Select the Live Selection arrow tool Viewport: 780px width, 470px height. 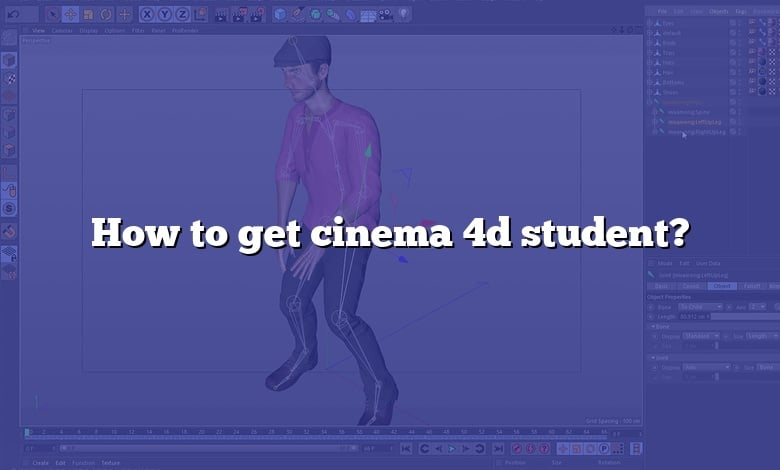coord(53,15)
